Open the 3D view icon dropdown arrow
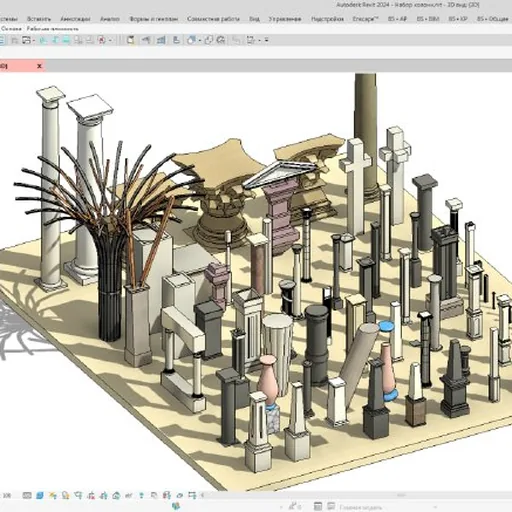 (x=200, y=41)
